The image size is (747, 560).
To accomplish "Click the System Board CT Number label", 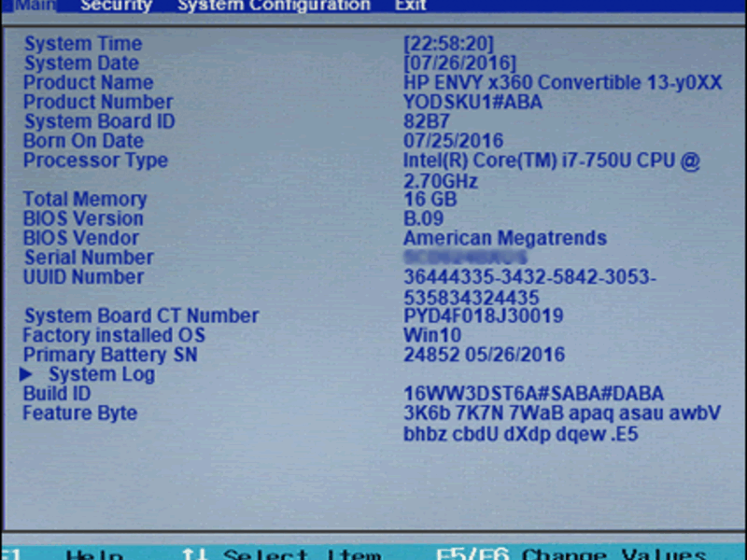I will 142,316.
